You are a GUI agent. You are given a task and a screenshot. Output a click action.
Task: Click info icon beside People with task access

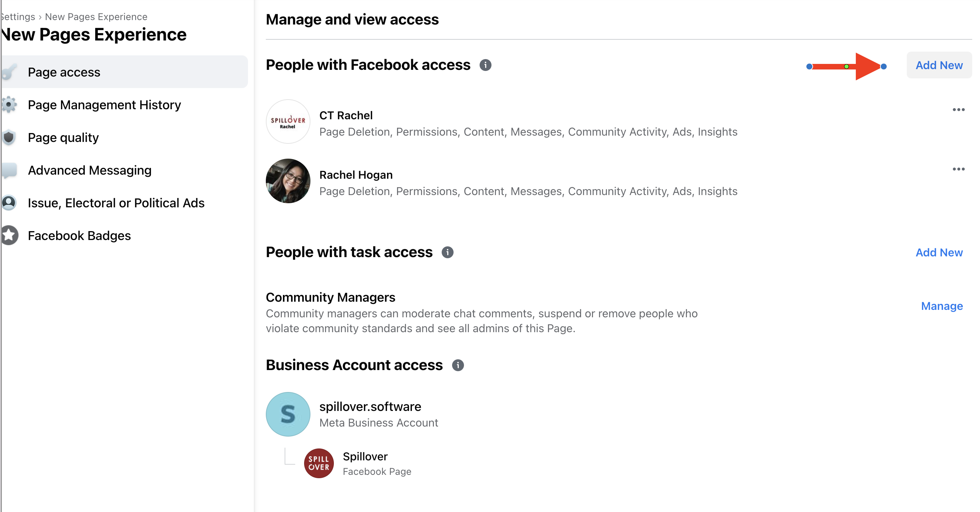(x=447, y=252)
